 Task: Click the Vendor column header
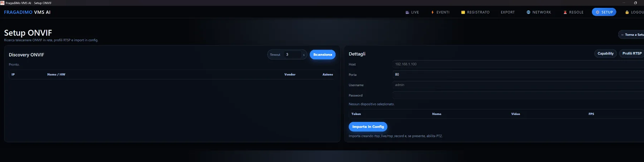tap(290, 75)
